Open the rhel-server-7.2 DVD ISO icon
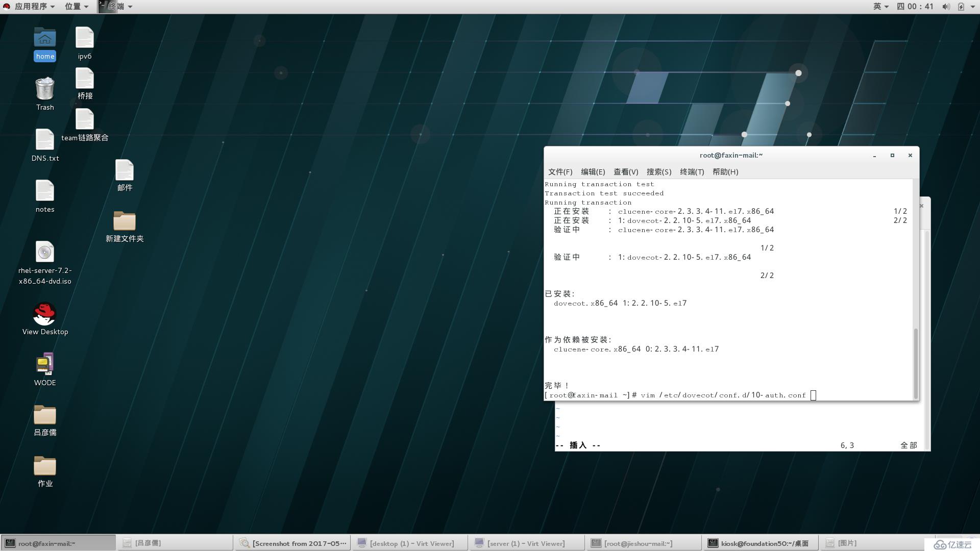The image size is (980, 551). click(44, 252)
